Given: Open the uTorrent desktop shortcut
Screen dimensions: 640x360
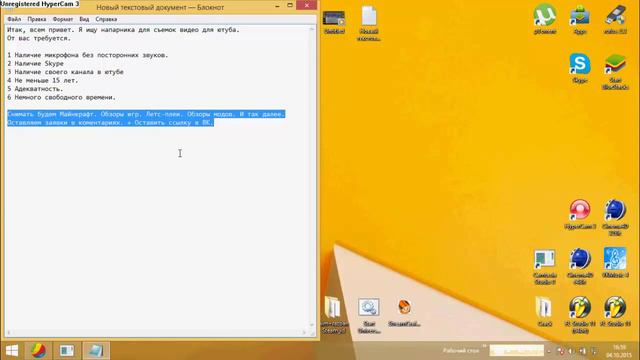Looking at the screenshot, I should pyautogui.click(x=545, y=19).
